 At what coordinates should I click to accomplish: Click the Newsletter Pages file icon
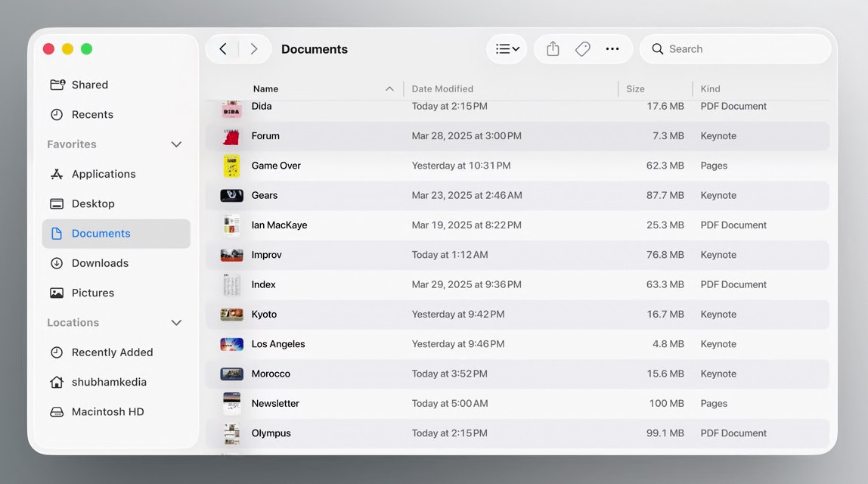(231, 404)
